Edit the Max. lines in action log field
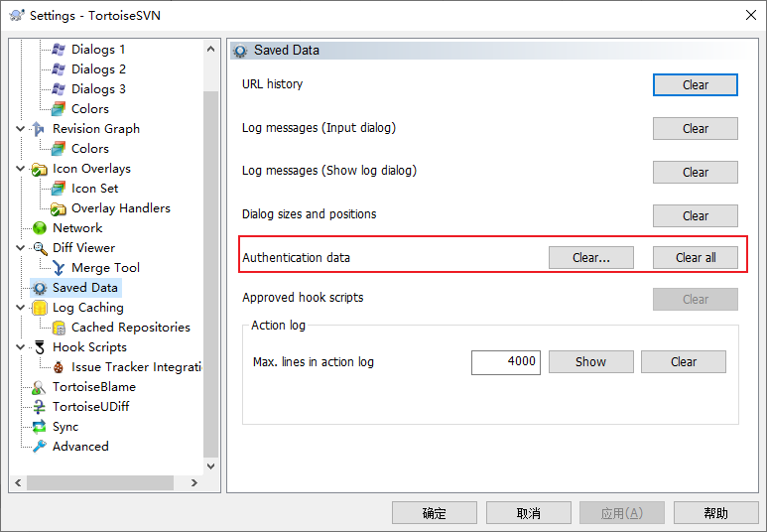The image size is (767, 532). click(505, 362)
